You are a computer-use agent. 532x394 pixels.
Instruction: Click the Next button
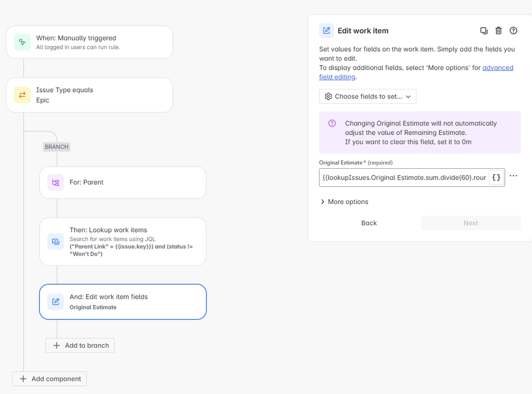(471, 223)
